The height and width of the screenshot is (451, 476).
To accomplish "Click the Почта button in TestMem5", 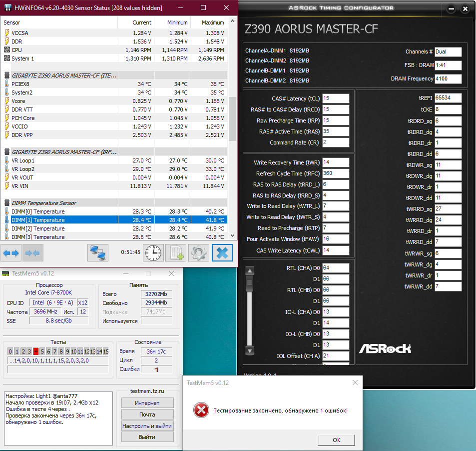I will pos(147,414).
